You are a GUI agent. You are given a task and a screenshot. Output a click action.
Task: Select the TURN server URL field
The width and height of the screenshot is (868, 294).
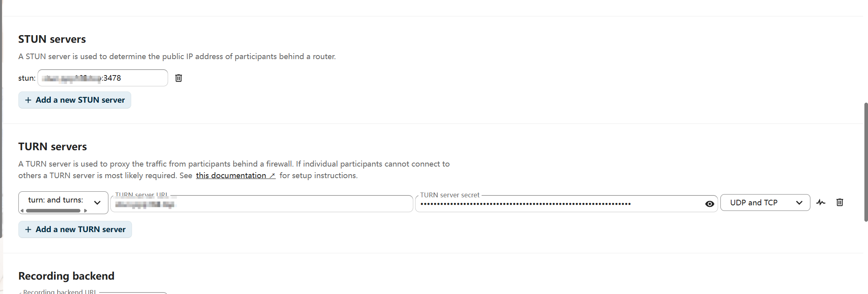click(x=262, y=204)
